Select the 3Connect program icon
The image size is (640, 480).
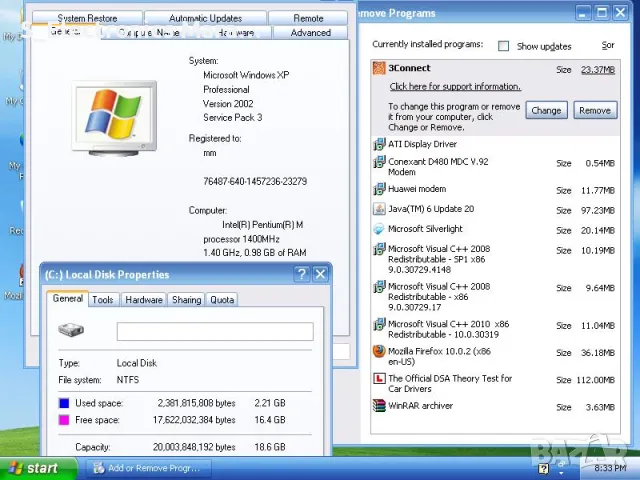pyautogui.click(x=379, y=69)
